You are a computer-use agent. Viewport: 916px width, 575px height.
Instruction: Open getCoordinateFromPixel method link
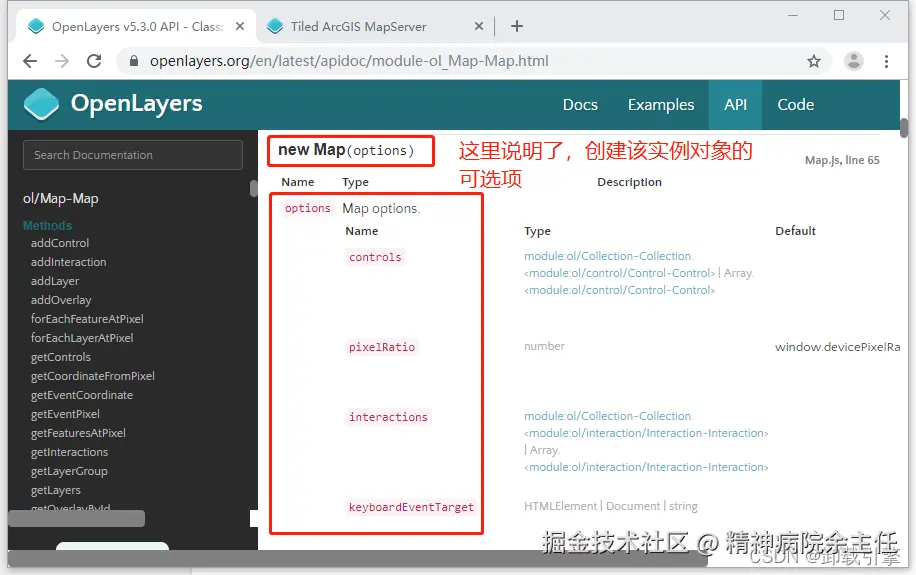[x=92, y=376]
